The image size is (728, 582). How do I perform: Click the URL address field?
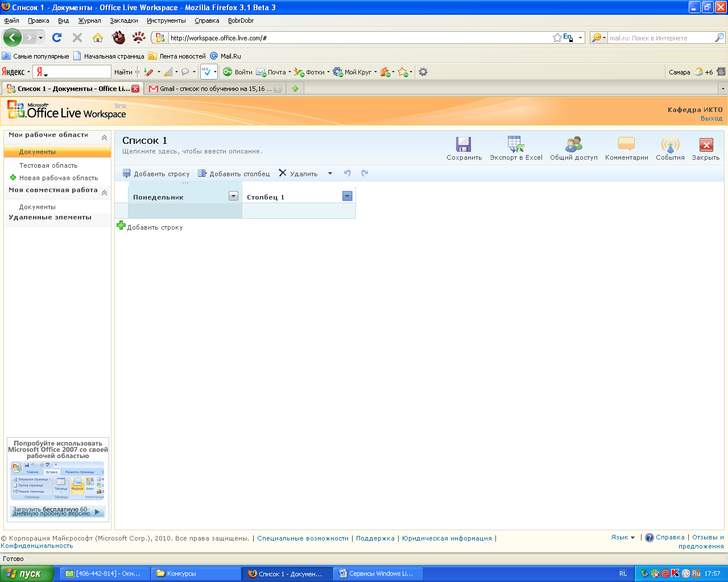[x=359, y=38]
